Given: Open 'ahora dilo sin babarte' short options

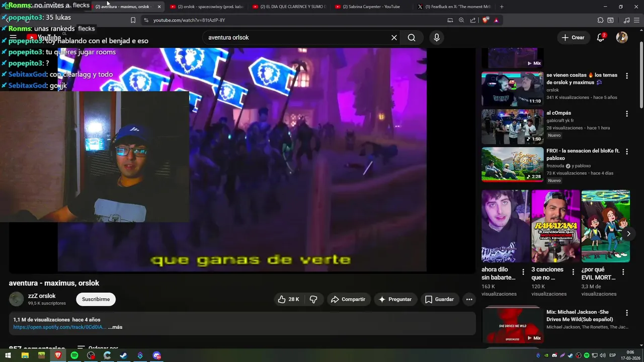Looking at the screenshot, I should (523, 272).
